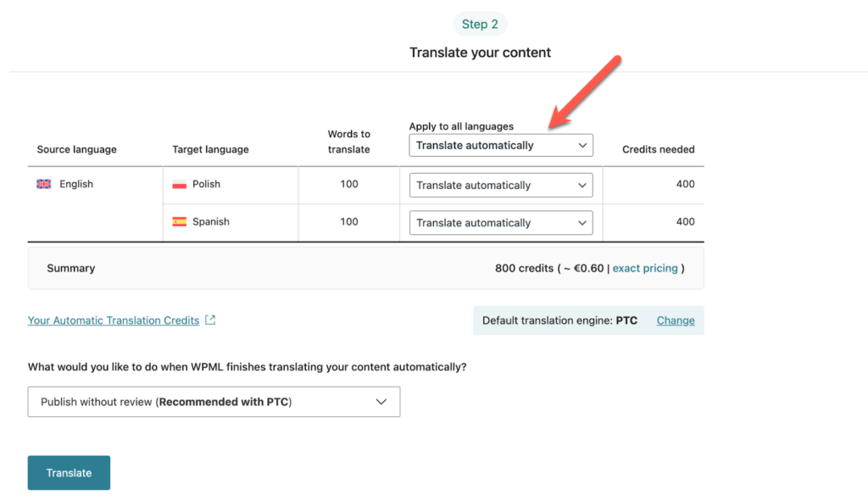Viewport: 868px width, 501px height.
Task: Click the English source language label
Action: click(x=76, y=184)
